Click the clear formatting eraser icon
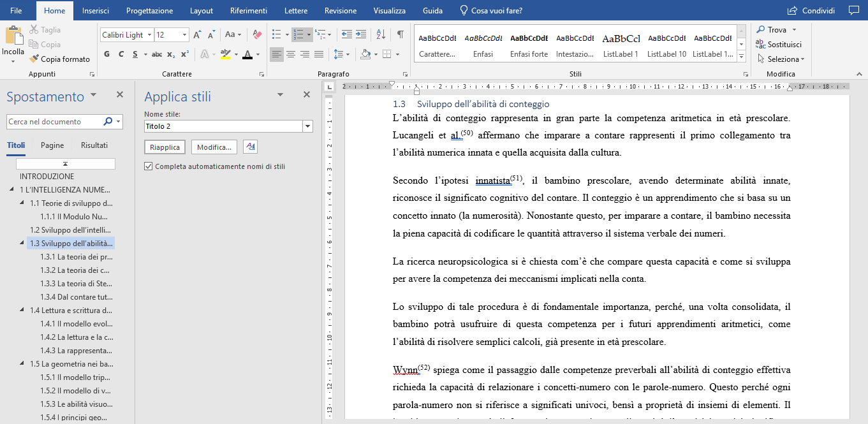The height and width of the screenshot is (424, 868). [x=257, y=34]
